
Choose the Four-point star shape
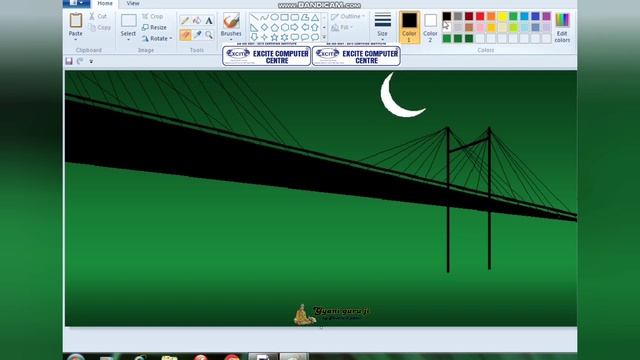(264, 37)
